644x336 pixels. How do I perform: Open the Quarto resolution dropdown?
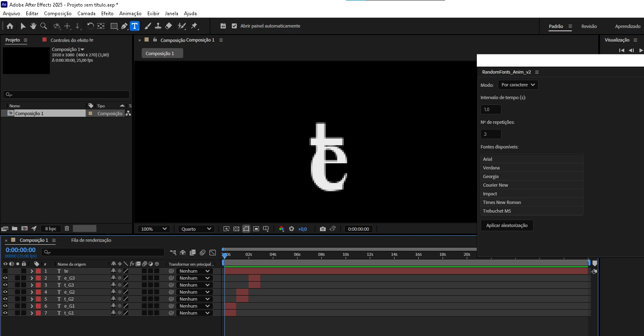[x=196, y=229]
